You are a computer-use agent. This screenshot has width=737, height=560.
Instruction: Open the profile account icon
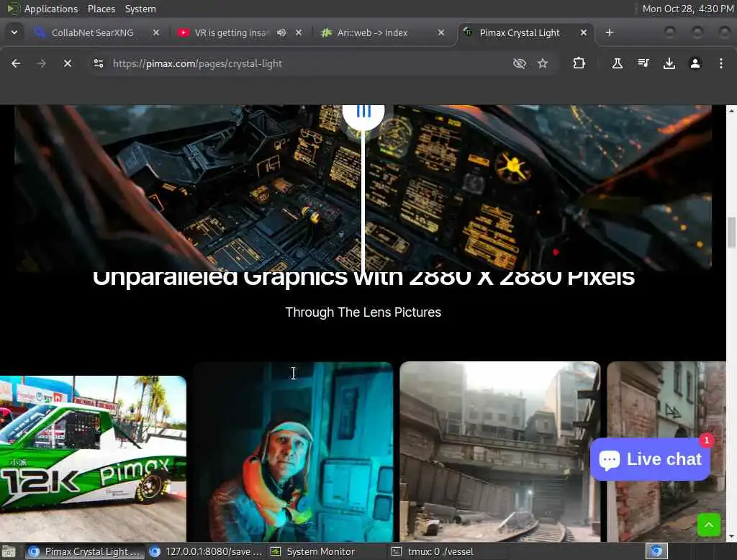(695, 63)
